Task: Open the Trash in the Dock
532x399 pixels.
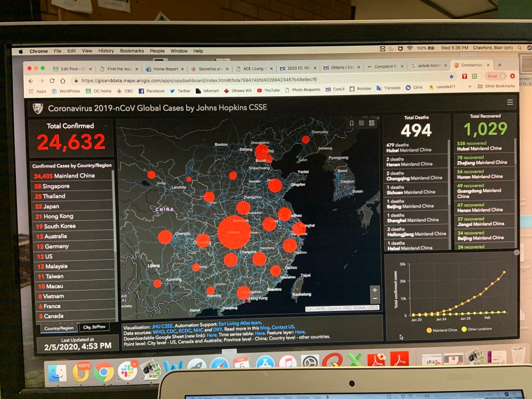Action: click(x=518, y=355)
